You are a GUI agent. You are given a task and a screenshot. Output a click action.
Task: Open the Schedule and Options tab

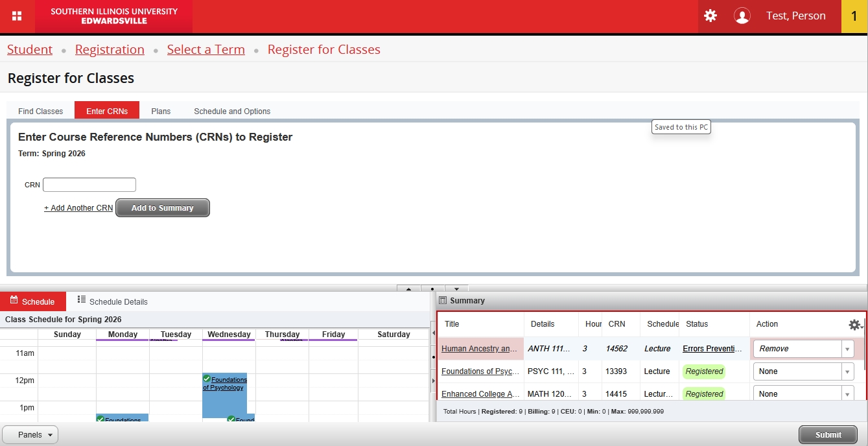(x=232, y=111)
